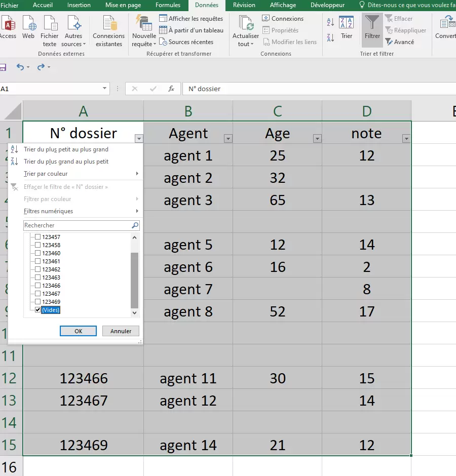456x476 pixels.
Task: Import from Fichier texte
Action: pos(49,31)
